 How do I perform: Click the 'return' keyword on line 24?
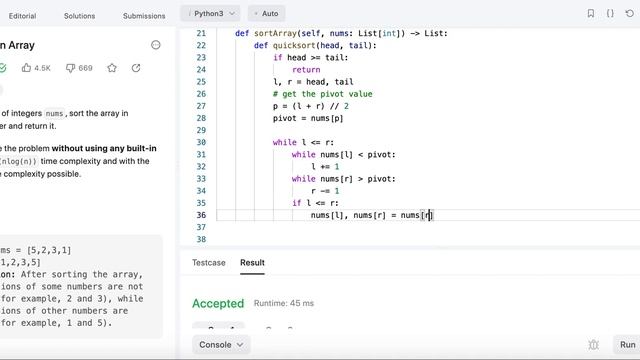[x=306, y=69]
